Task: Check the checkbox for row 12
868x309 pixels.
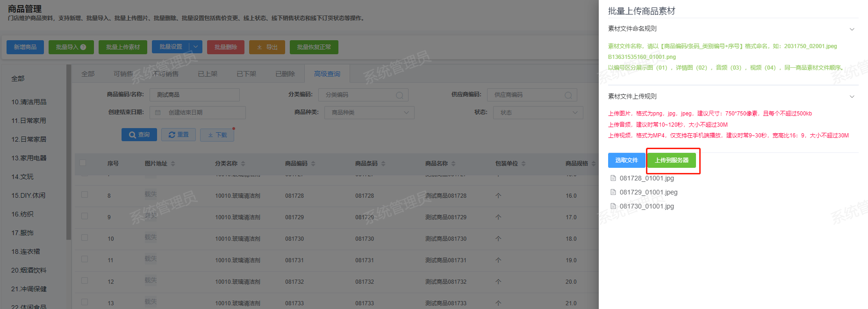Action: 85,280
